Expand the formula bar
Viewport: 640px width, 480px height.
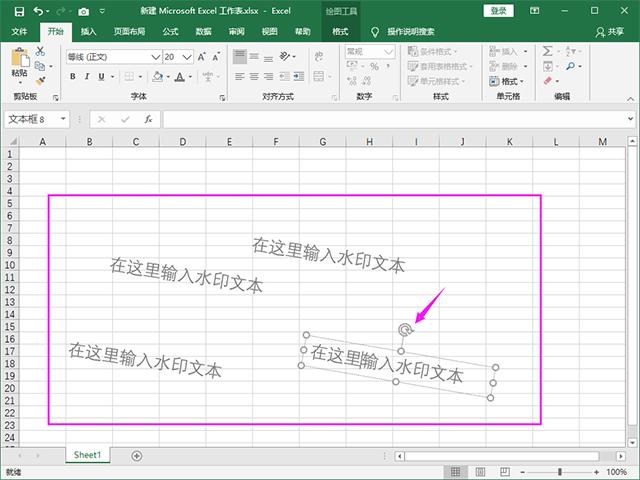(x=631, y=119)
